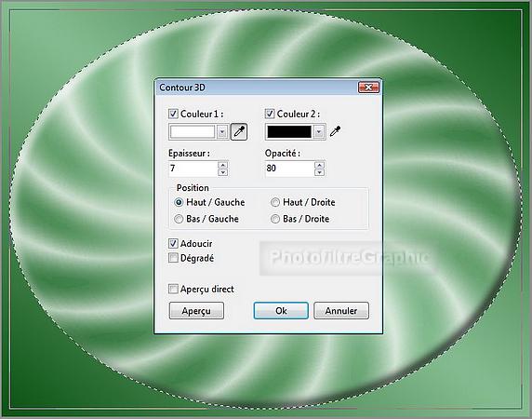The height and width of the screenshot is (419, 532).
Task: Decrease Epaisseur with the down arrow
Action: point(222,172)
